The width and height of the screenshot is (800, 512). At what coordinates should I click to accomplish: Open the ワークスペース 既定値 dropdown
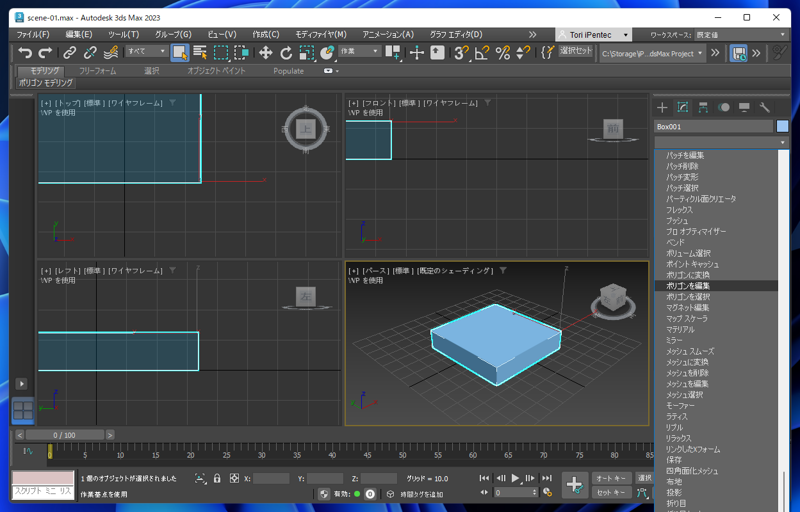(x=740, y=35)
